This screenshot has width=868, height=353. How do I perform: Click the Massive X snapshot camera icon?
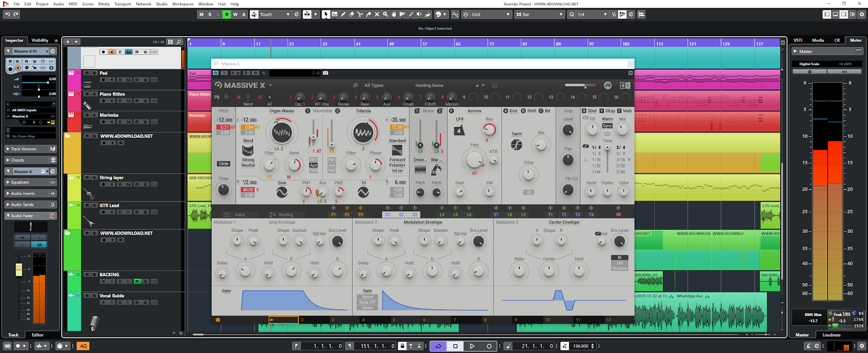click(325, 73)
